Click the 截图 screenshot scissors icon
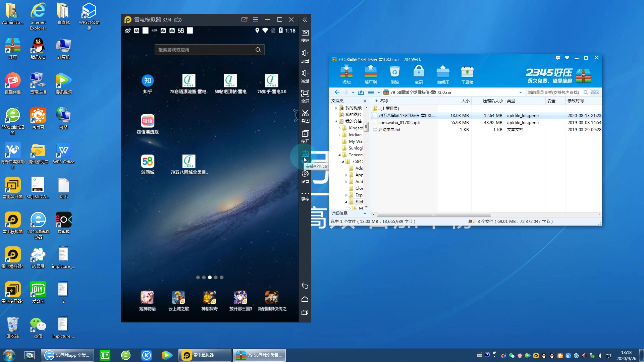The image size is (644, 362). (x=305, y=113)
